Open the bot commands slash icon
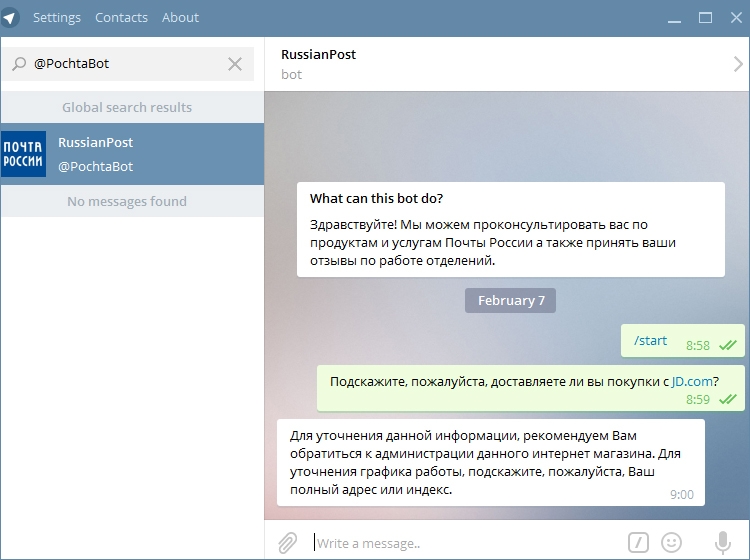The width and height of the screenshot is (750, 560). click(x=638, y=542)
